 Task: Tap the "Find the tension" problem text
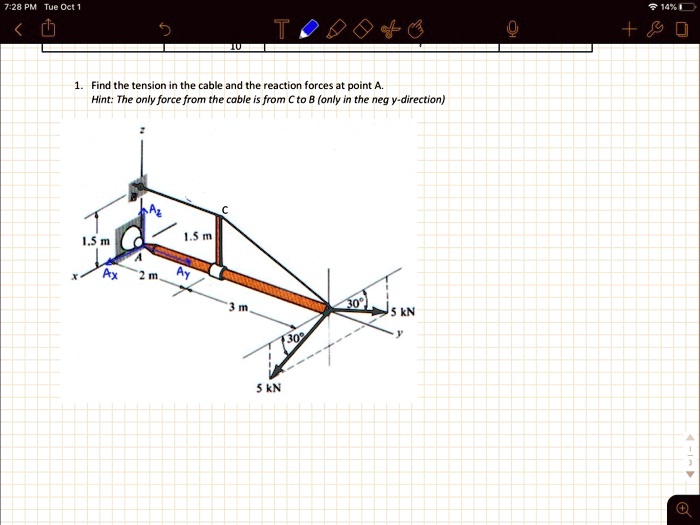coord(238,85)
